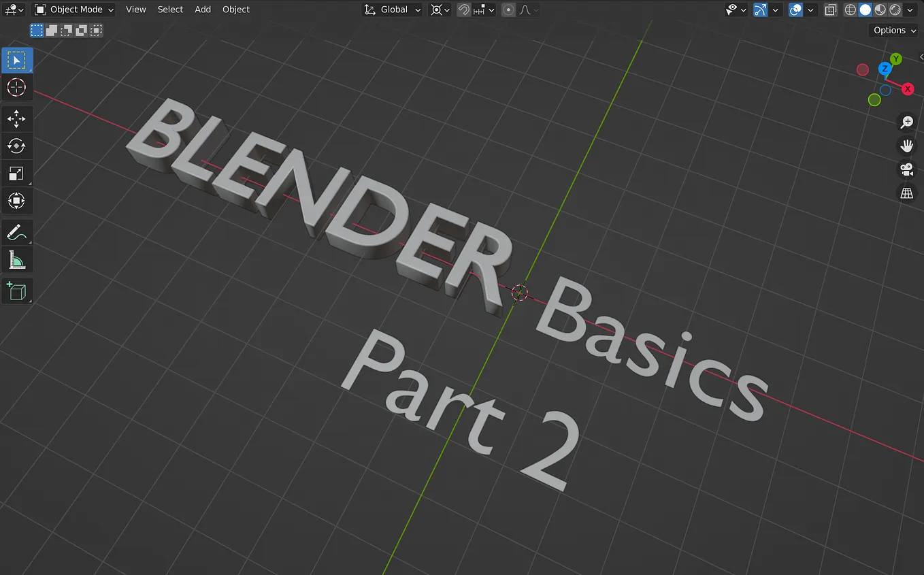The image size is (924, 575).
Task: Open the transform orientation dropdown showing Global
Action: point(392,10)
